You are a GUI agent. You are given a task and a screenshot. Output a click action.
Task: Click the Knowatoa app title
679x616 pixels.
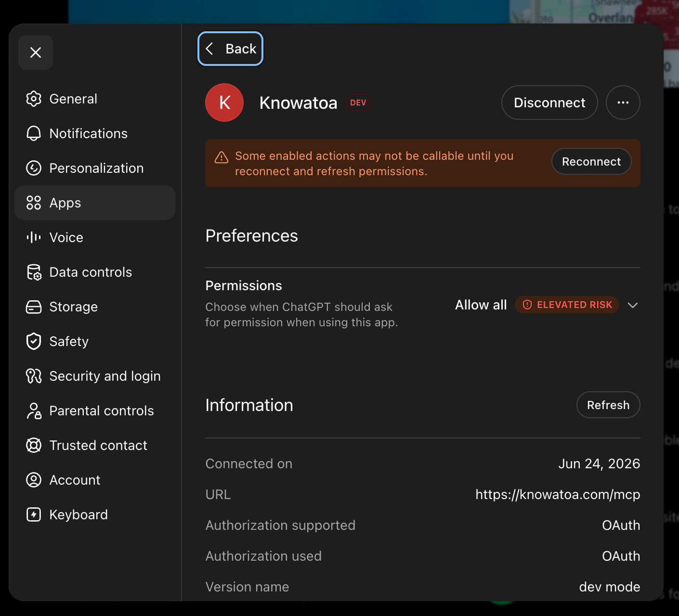point(298,103)
